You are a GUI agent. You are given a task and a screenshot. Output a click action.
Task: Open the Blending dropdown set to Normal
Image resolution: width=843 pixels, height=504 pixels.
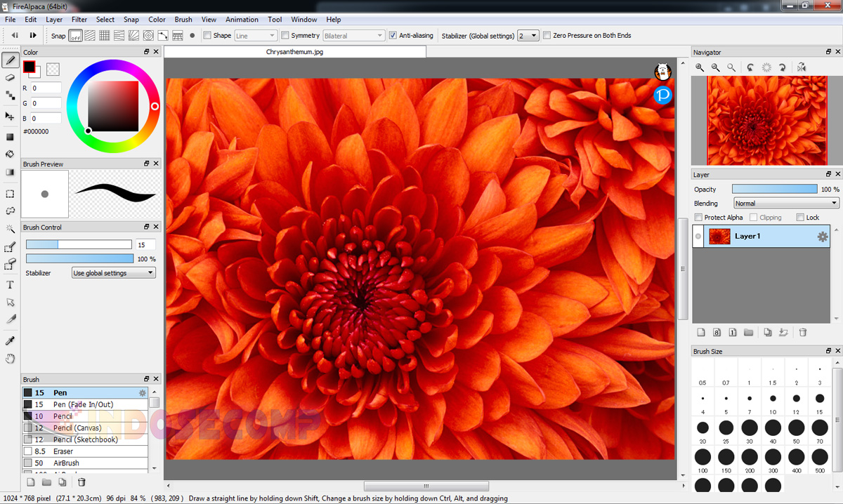[785, 203]
